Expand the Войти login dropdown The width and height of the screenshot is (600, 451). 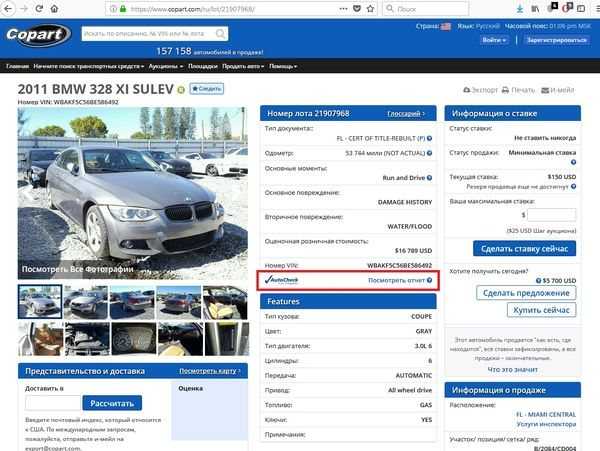494,40
